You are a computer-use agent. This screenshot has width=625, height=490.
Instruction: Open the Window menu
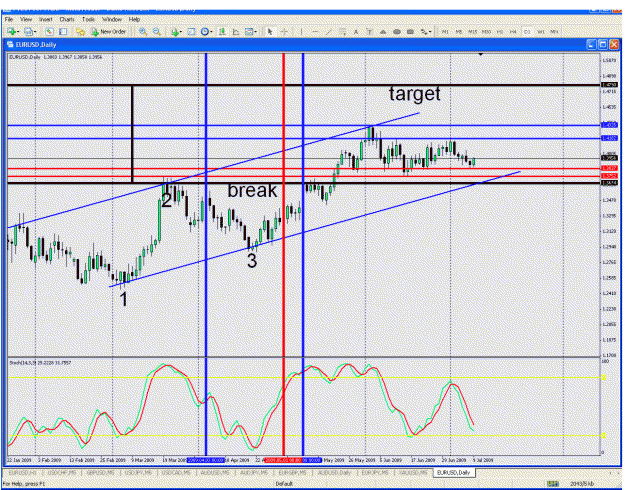pyautogui.click(x=112, y=19)
